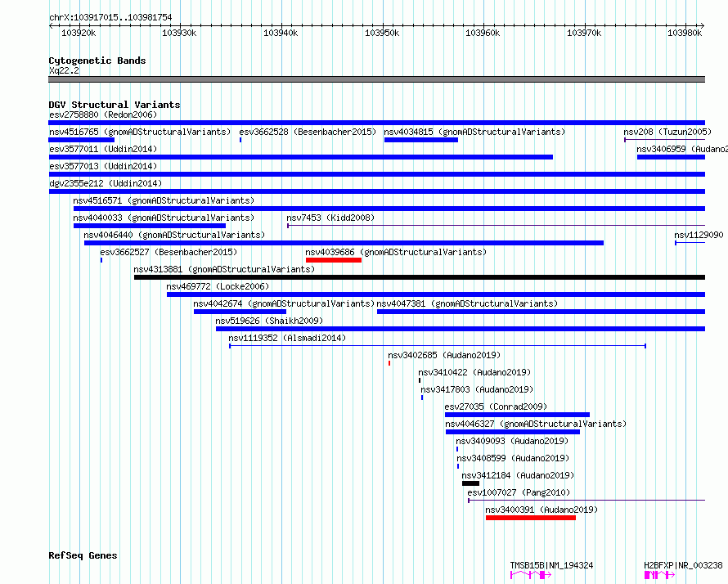This screenshot has height=584, width=728.
Task: Click the Cytogenetic Bands track title
Action: click(x=97, y=61)
